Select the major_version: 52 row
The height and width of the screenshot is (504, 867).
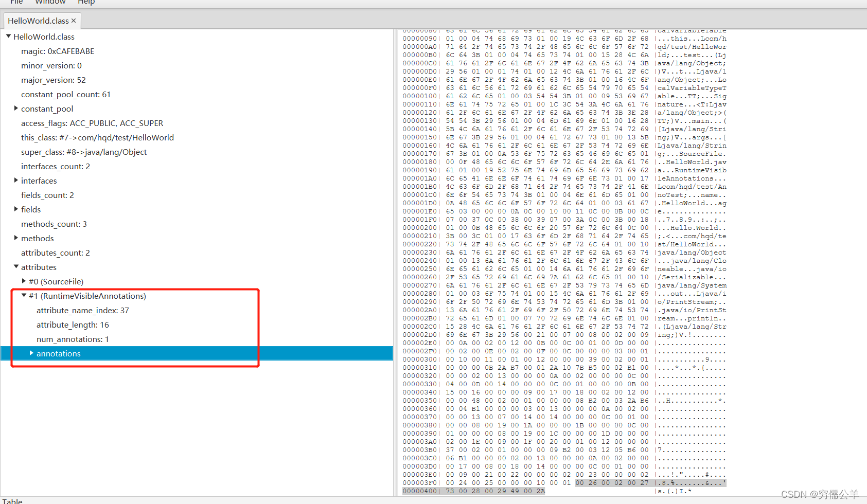[54, 80]
